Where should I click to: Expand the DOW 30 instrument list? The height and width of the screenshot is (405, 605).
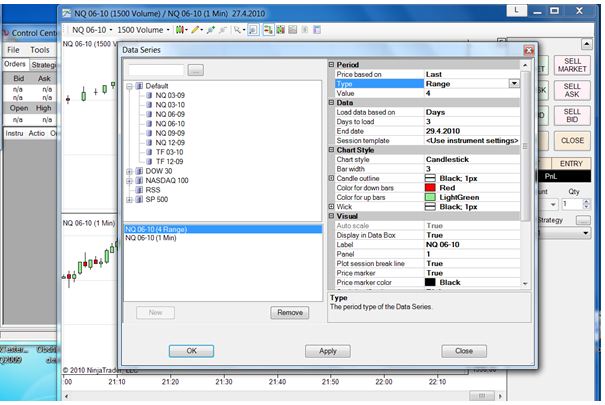pyautogui.click(x=129, y=171)
